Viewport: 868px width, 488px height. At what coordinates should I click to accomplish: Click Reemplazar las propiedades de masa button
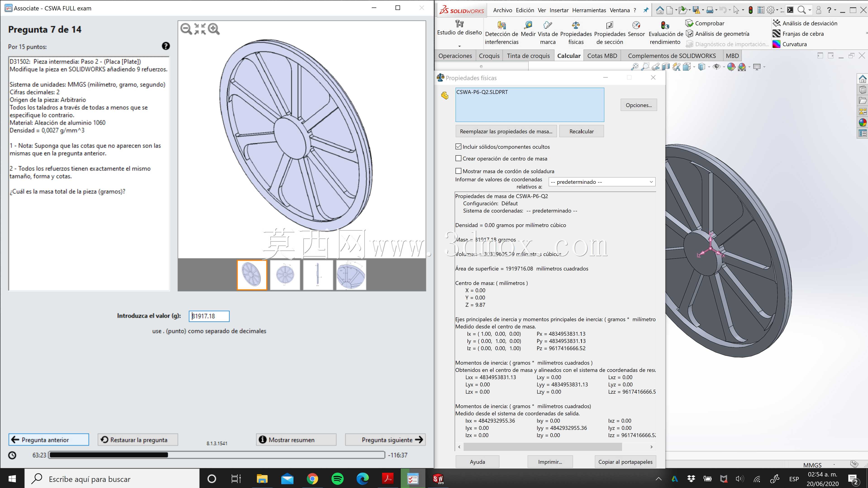(x=506, y=132)
